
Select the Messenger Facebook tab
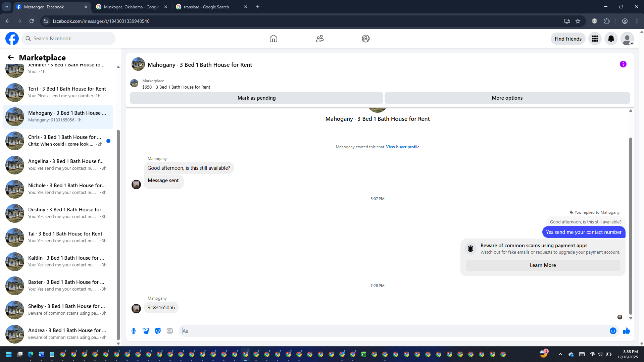(x=52, y=7)
